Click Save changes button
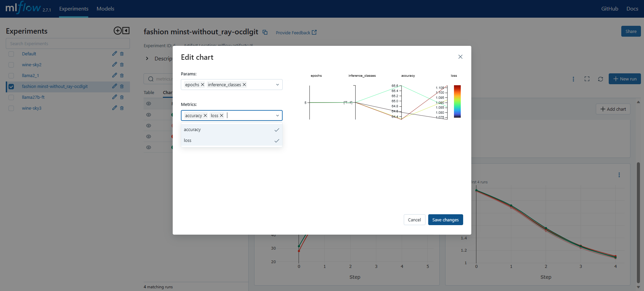644x291 pixels. pos(445,220)
